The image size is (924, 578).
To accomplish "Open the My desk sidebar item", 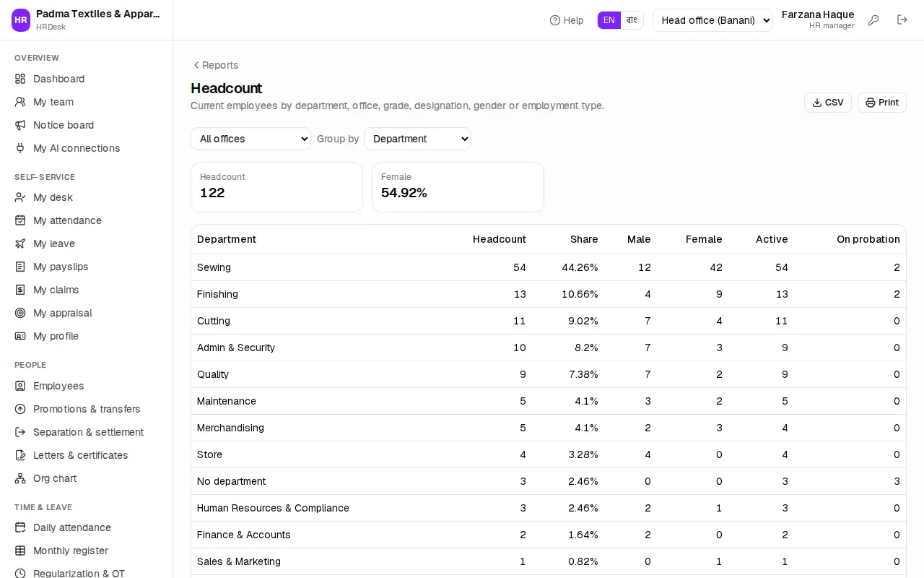I will [87, 197].
